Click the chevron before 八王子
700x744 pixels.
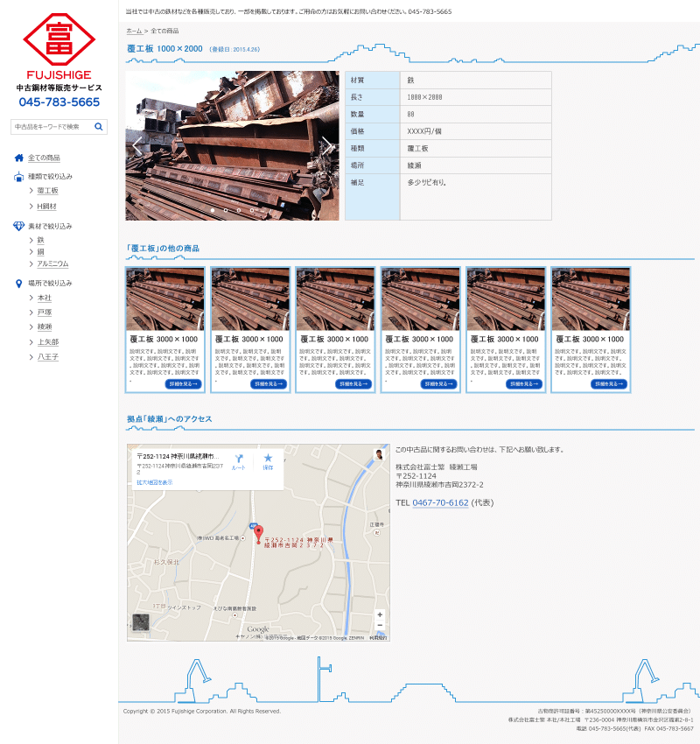click(x=31, y=357)
